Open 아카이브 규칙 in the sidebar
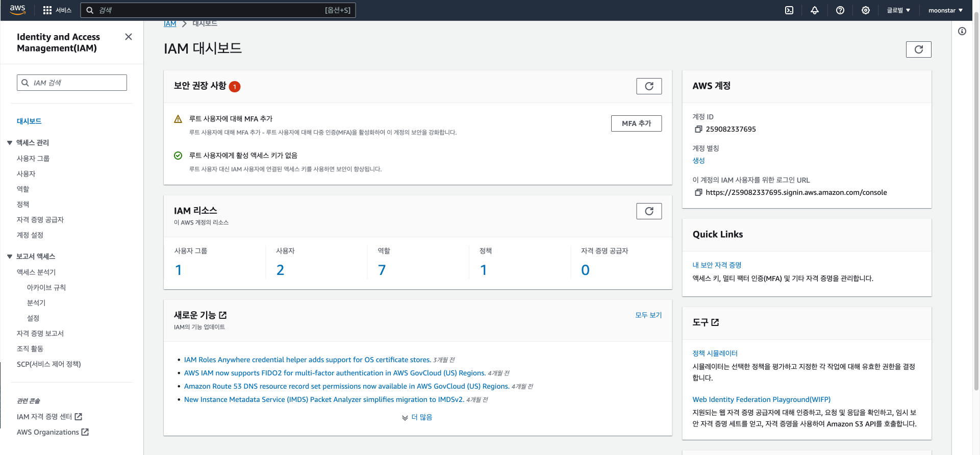This screenshot has height=455, width=980. (46, 288)
